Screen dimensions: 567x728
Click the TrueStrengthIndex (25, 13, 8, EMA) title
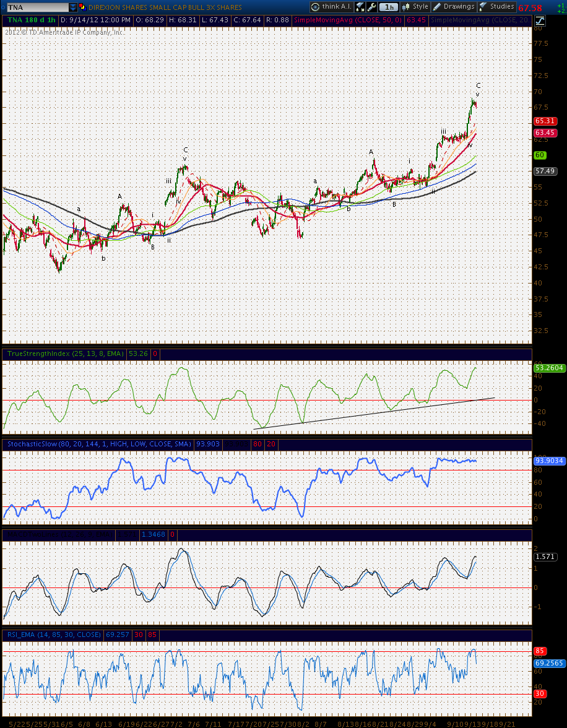pos(65,354)
